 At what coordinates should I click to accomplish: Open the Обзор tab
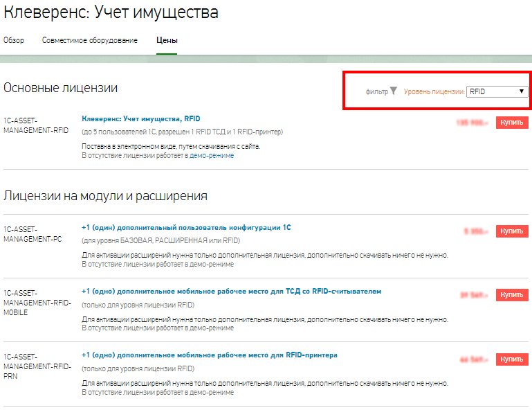coord(14,40)
